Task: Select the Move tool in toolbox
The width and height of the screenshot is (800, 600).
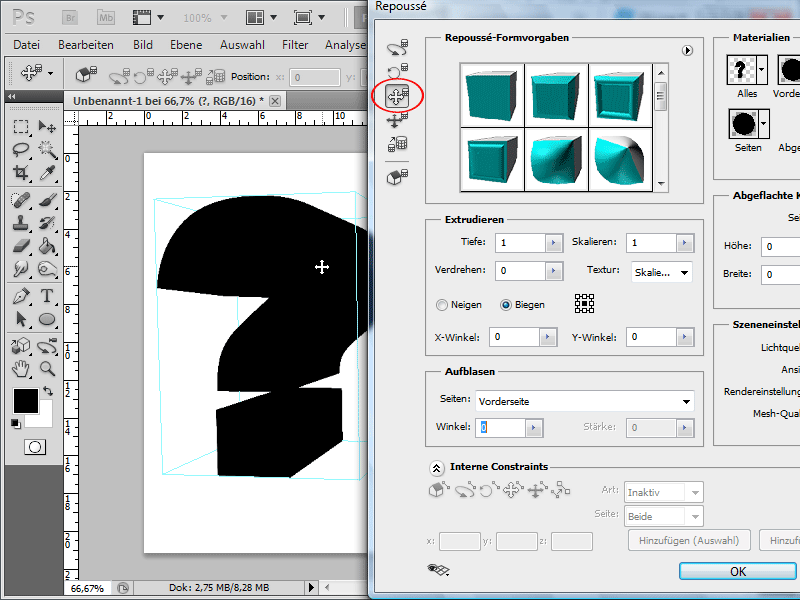Action: [47, 126]
